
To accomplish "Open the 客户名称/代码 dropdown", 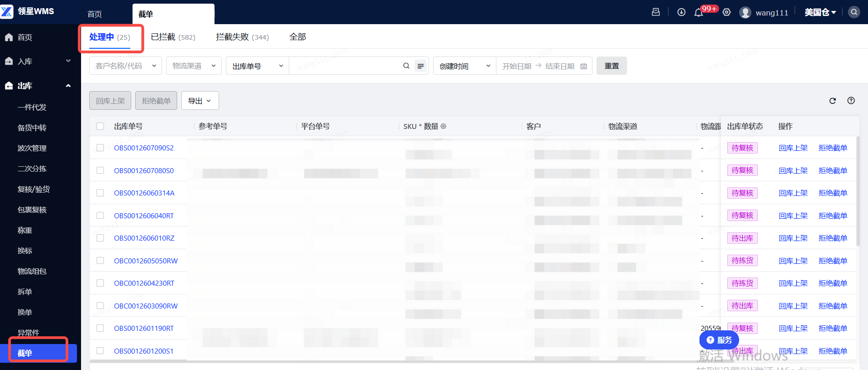I will 126,66.
